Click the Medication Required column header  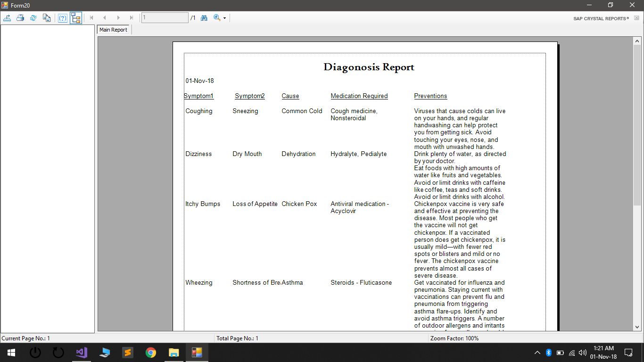pyautogui.click(x=359, y=96)
